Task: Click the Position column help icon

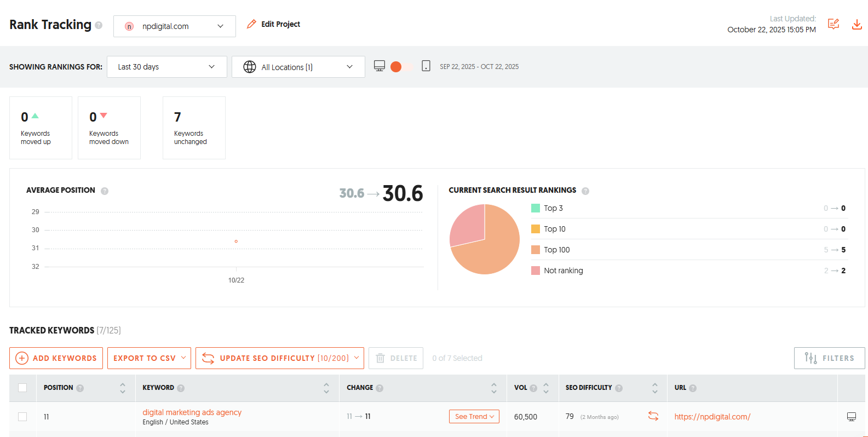Action: pyautogui.click(x=80, y=388)
